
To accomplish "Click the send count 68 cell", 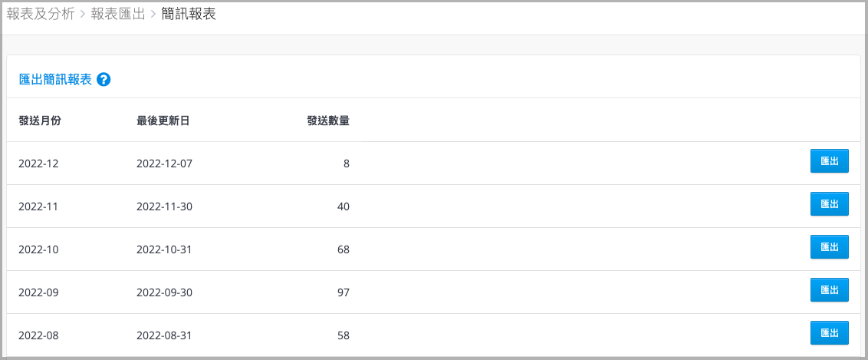I will [x=344, y=249].
